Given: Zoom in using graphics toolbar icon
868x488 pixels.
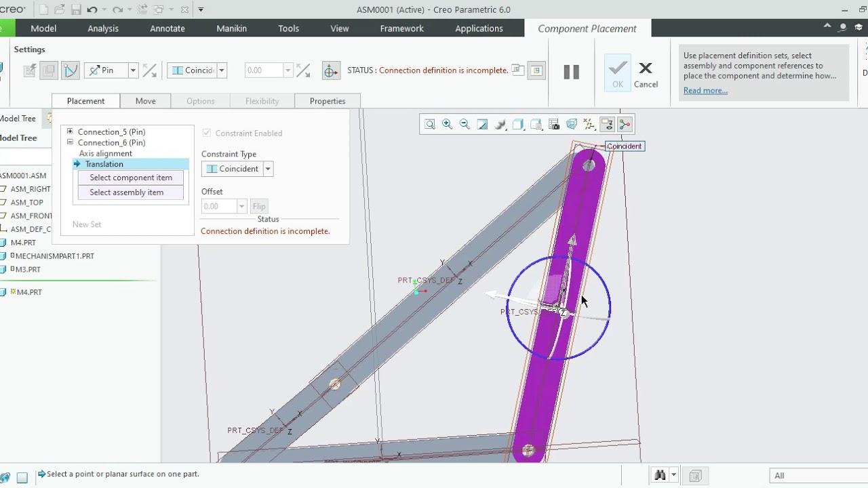Looking at the screenshot, I should click(x=448, y=124).
